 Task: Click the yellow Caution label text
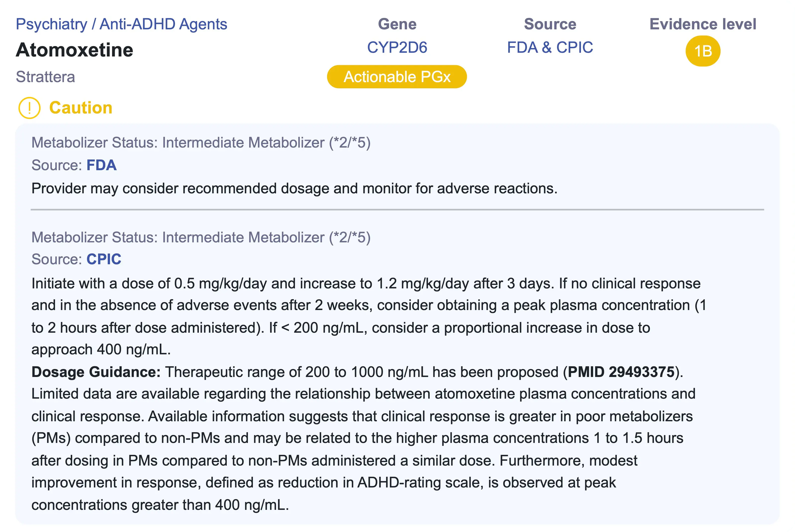tap(81, 108)
